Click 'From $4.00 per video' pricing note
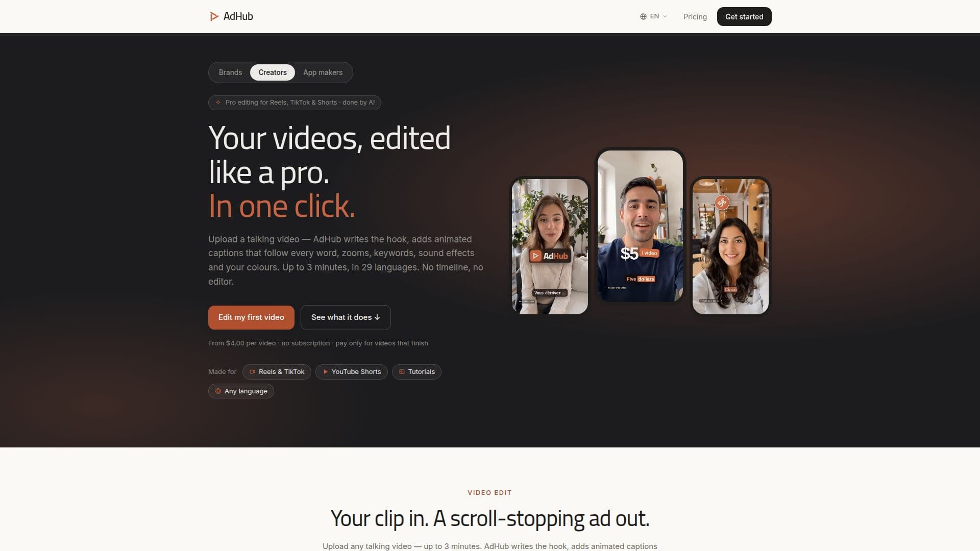Screen dimensions: 980x551 tap(318, 343)
